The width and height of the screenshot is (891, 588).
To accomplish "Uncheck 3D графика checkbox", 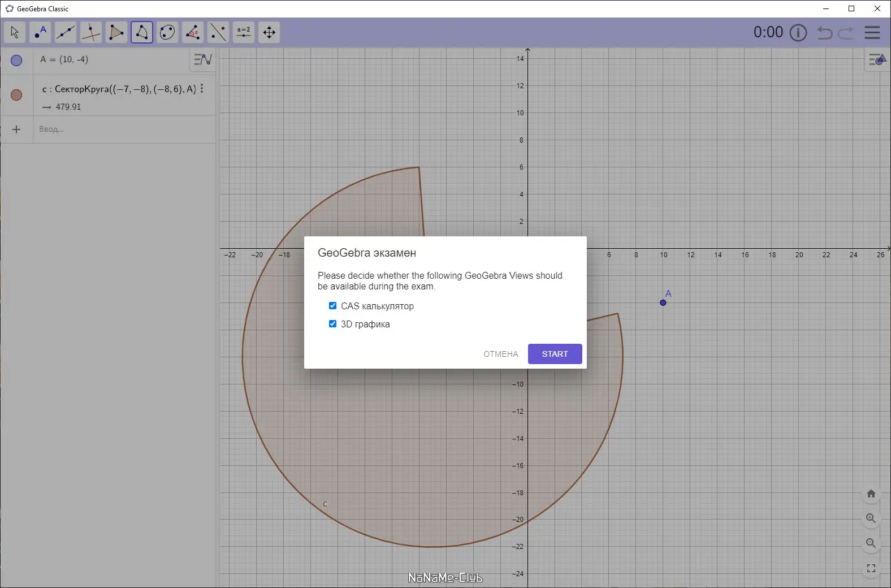I will click(x=332, y=324).
